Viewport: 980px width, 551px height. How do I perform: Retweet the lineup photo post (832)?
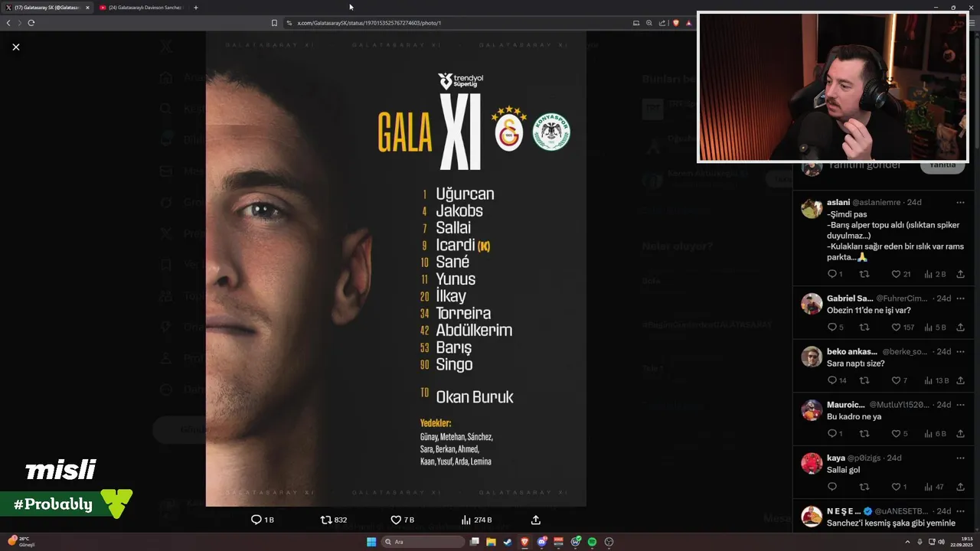(333, 520)
